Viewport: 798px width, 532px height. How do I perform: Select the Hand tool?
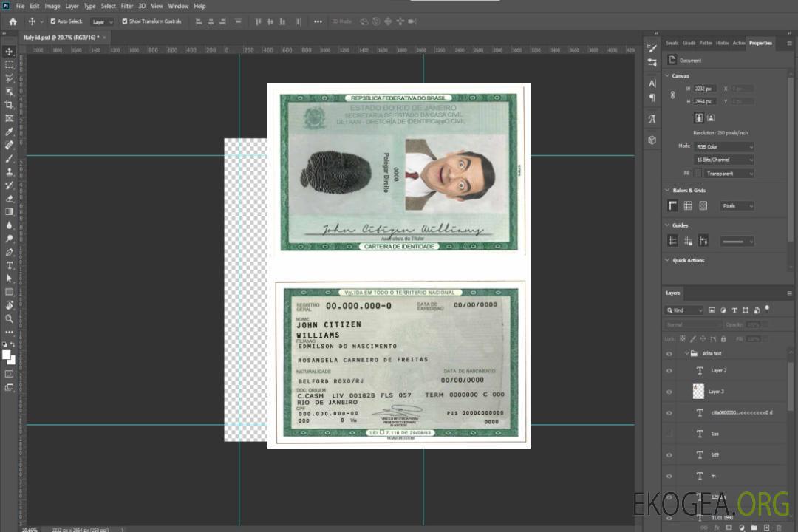pyautogui.click(x=9, y=305)
